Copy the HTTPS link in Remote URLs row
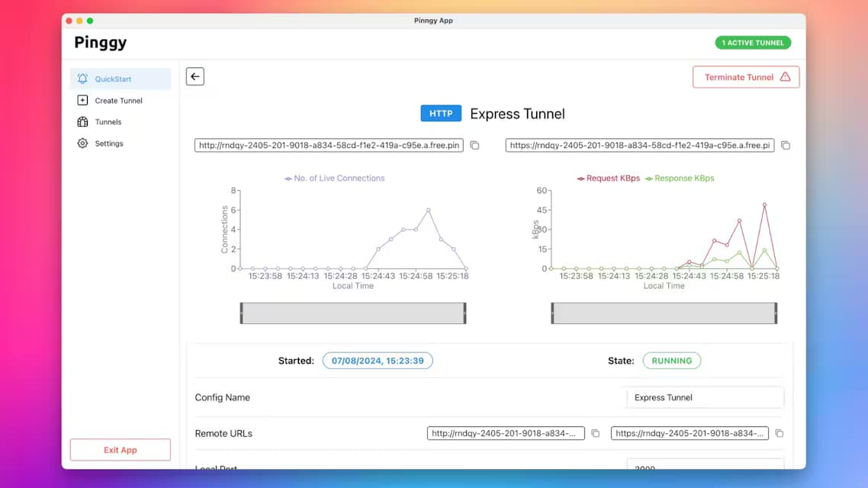868x488 pixels. [779, 433]
